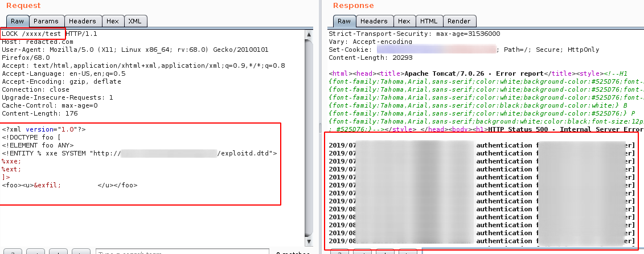Click the 'LOCK /xxxx/test HTTP/1.1' request line
The height and width of the screenshot is (254, 644).
tap(50, 34)
